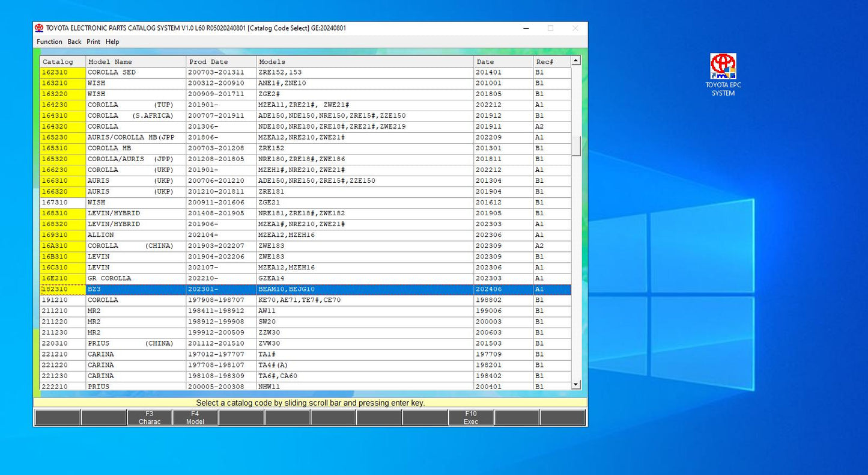Click the Rec# column header
Image resolution: width=868 pixels, height=475 pixels.
pos(552,61)
